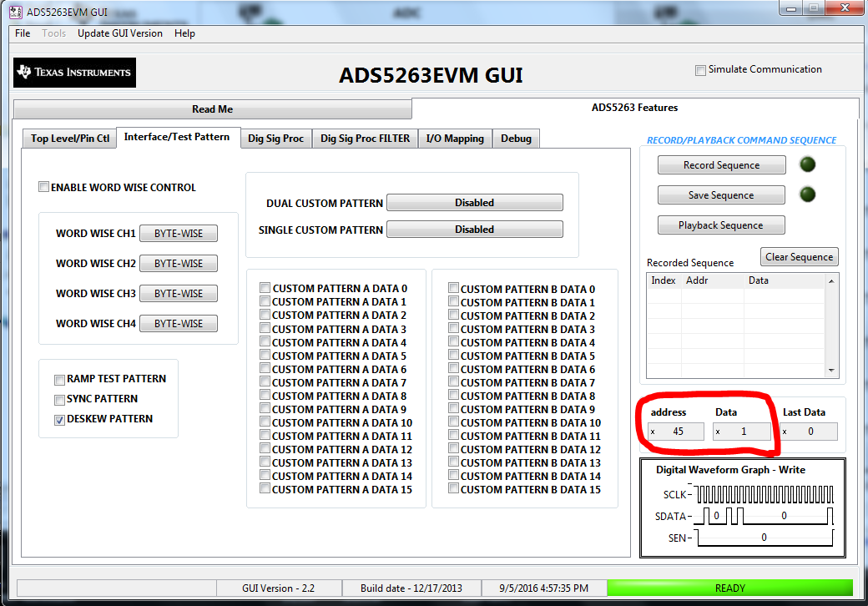Check Custom Pattern A Data 15

(265, 488)
